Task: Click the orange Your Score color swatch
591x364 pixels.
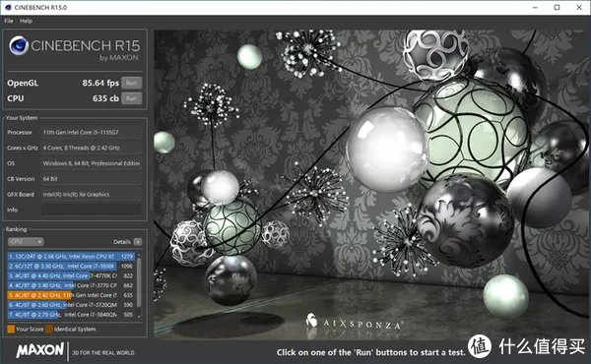Action: point(11,330)
